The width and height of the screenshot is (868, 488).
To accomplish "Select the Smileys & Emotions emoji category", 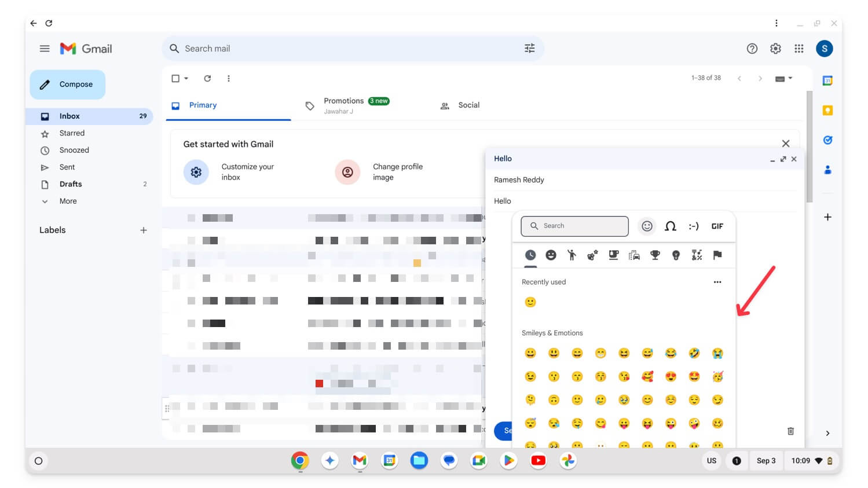I will tap(551, 255).
